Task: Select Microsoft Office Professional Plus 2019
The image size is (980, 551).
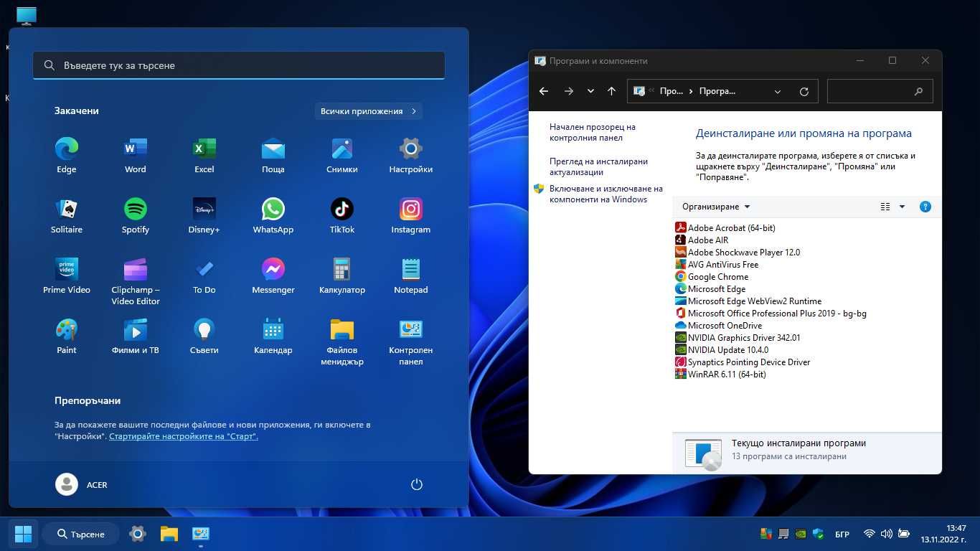Action: click(x=771, y=314)
